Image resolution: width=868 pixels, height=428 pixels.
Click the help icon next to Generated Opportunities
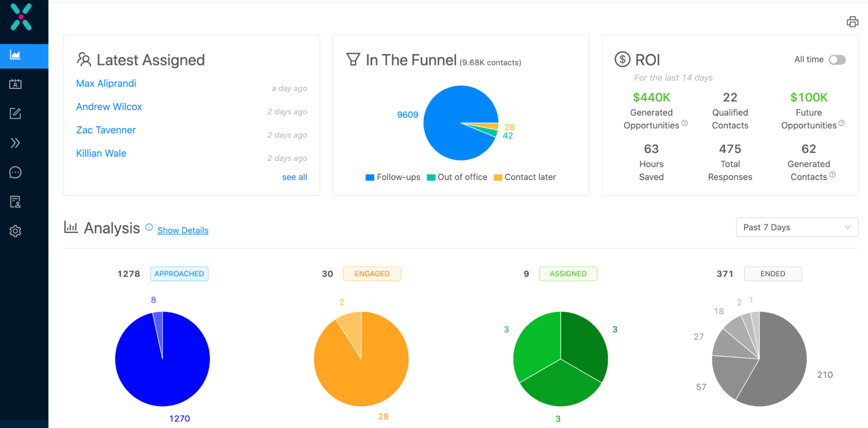685,124
